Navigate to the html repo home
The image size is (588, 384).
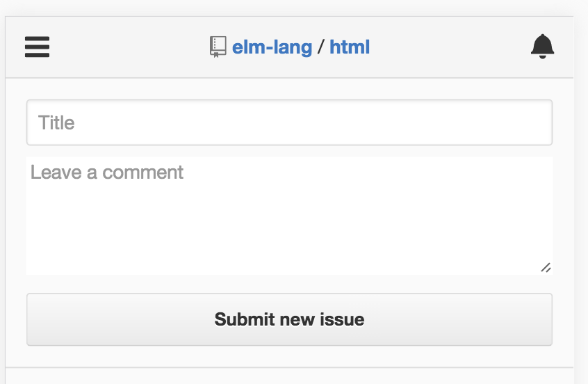pyautogui.click(x=350, y=47)
